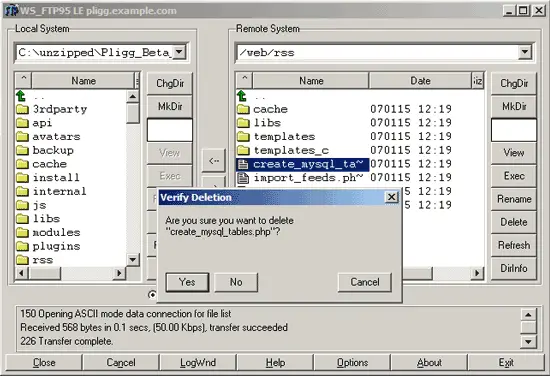This screenshot has width=550, height=376.
Task: Select the local plugins folder icon
Action: tap(22, 246)
